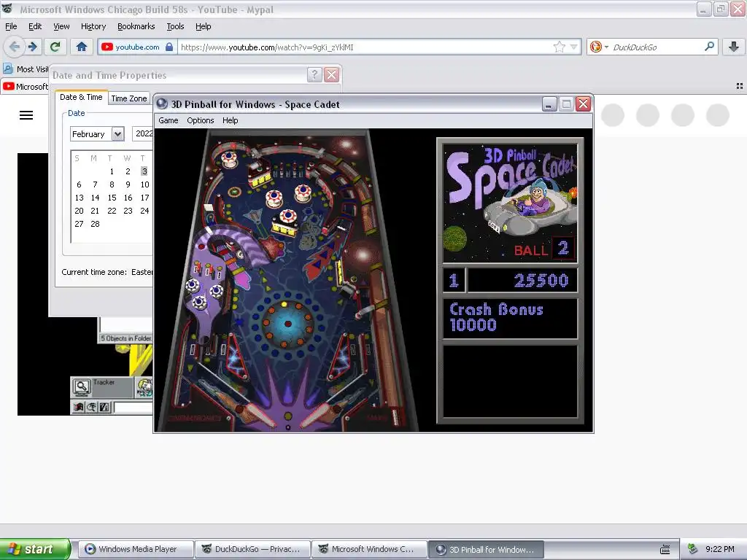Click the 3D Pinball taskbar button
This screenshot has width=747, height=560.
click(x=487, y=549)
